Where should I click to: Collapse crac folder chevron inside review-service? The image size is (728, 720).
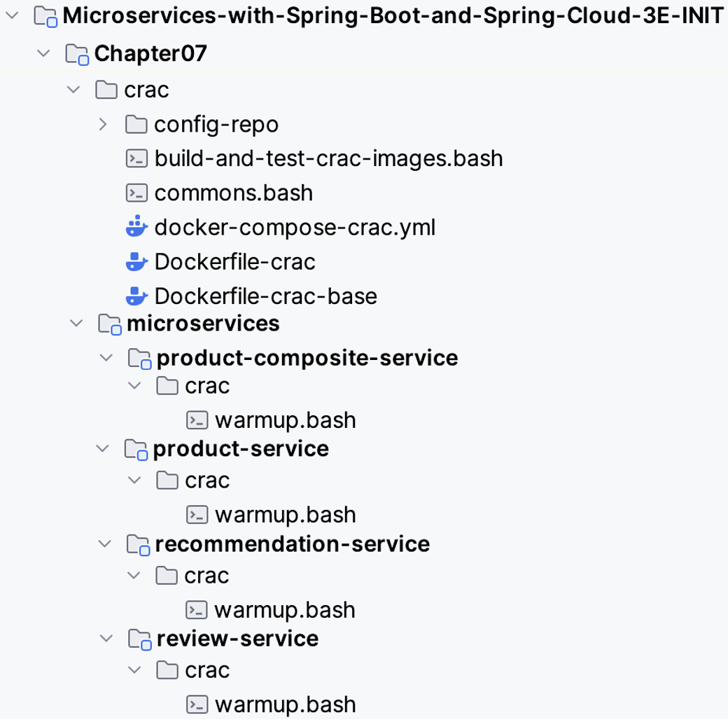pos(134,670)
